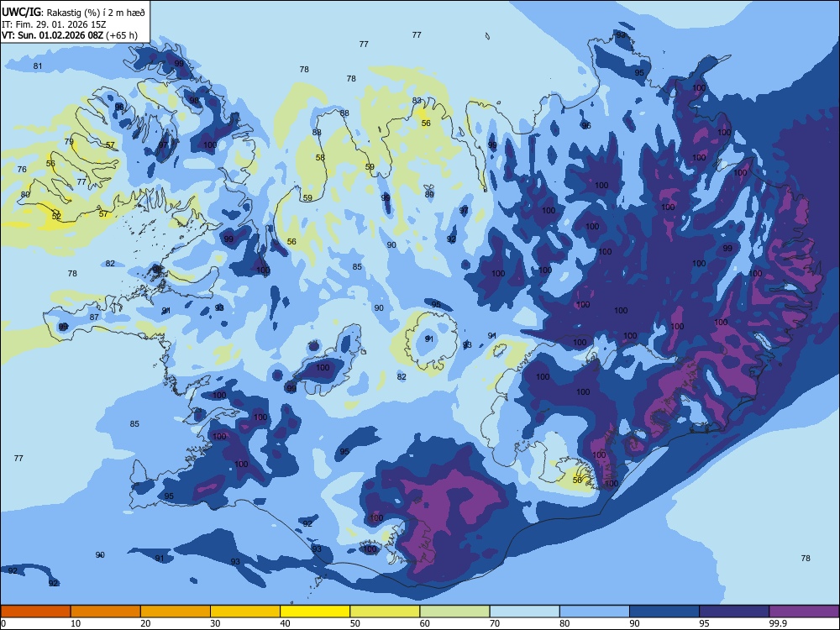Click the legend tick label 0

pyautogui.click(x=3, y=623)
